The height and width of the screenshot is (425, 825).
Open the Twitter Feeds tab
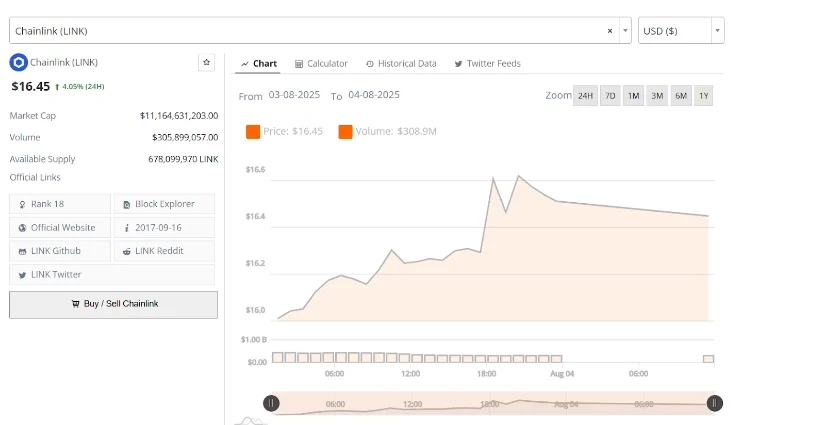[x=487, y=64]
